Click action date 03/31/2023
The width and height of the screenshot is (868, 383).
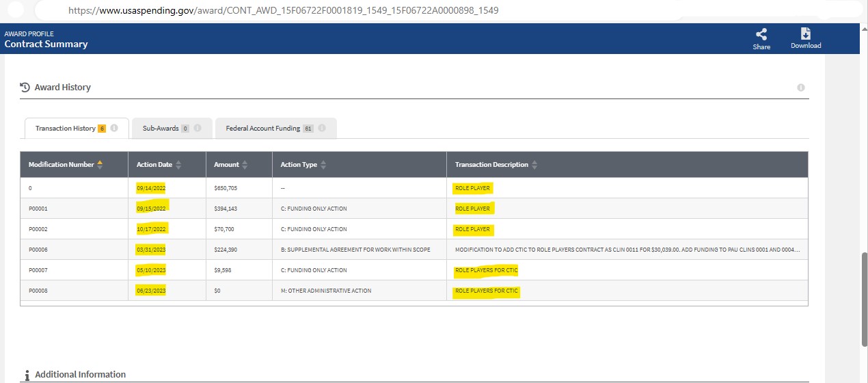(151, 250)
